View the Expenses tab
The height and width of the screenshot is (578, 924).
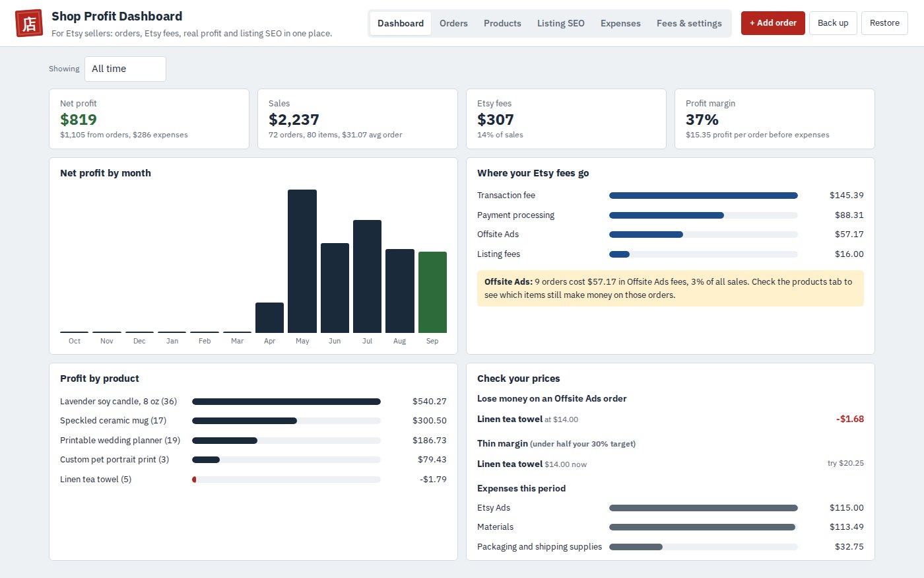pos(620,23)
